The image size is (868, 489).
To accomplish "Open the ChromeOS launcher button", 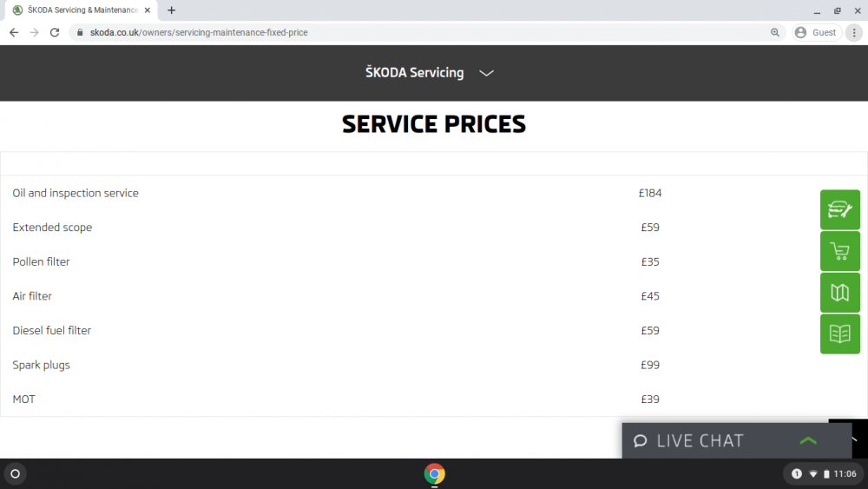I will pos(16,473).
